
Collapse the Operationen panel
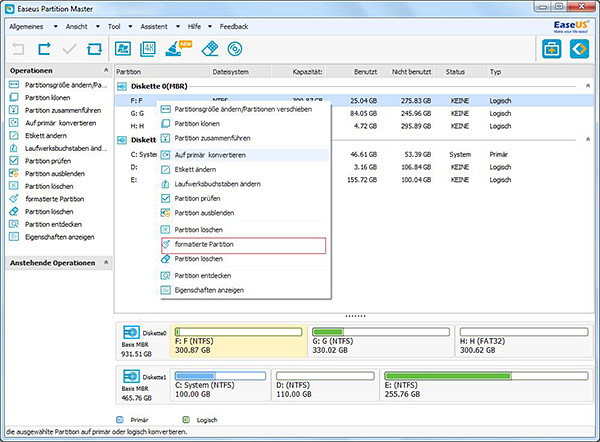(x=106, y=70)
